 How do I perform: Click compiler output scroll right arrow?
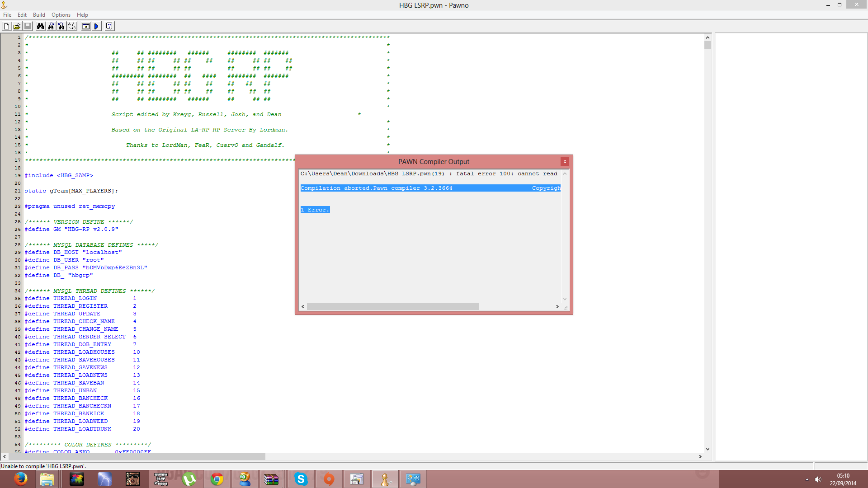(x=557, y=306)
